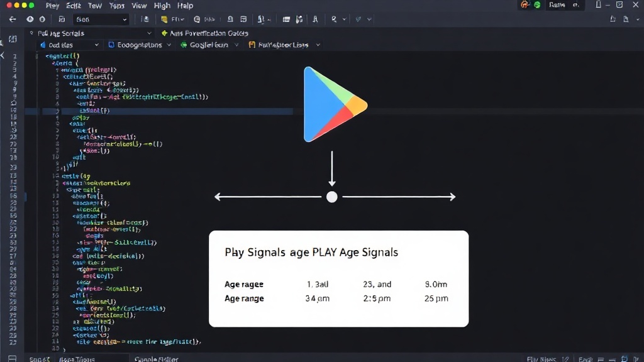Click the letter A toolbar icon
The width and height of the screenshot is (644, 362).
point(315,19)
